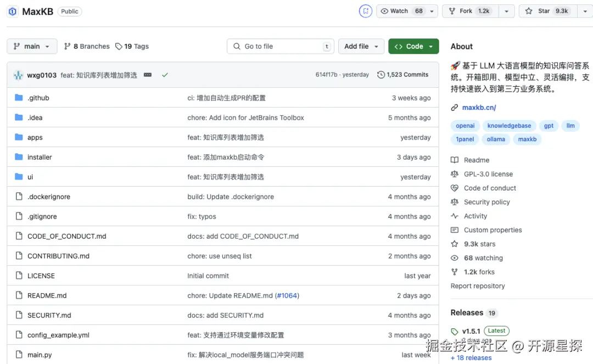Select the ollama topic tag

click(496, 139)
